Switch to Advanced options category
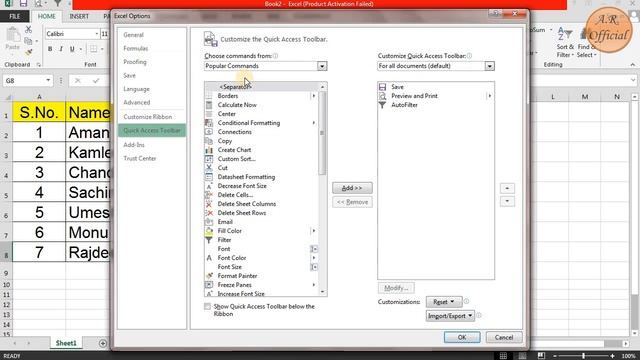Image resolution: width=640 pixels, height=360 pixels. [137, 102]
